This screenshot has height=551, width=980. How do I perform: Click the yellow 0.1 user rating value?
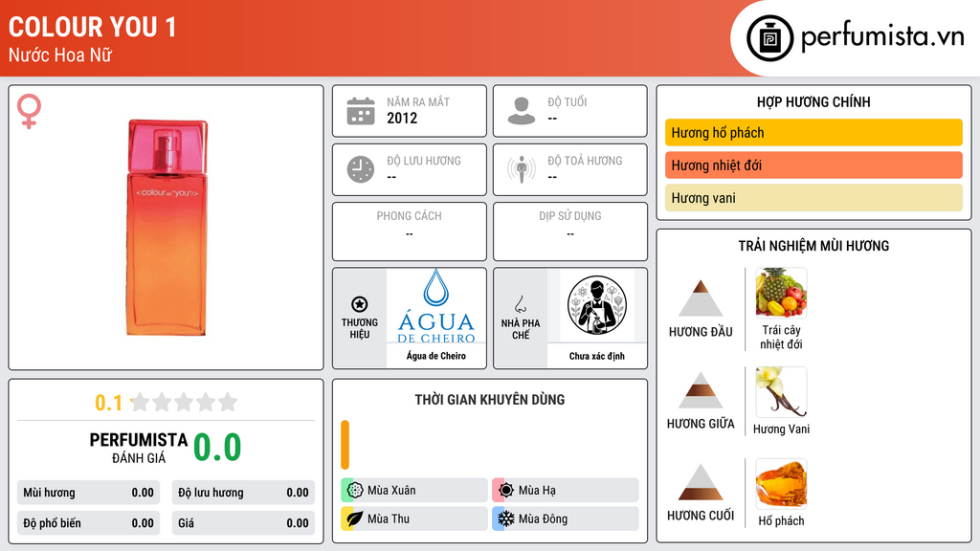tap(109, 403)
